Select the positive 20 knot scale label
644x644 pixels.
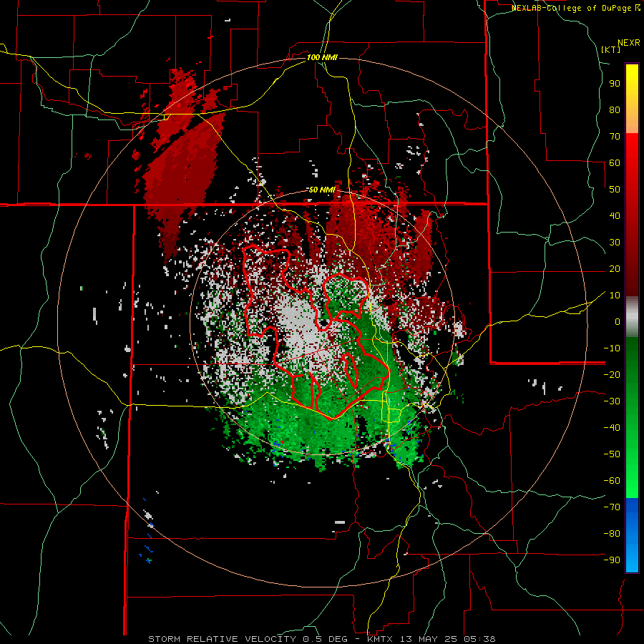[615, 268]
